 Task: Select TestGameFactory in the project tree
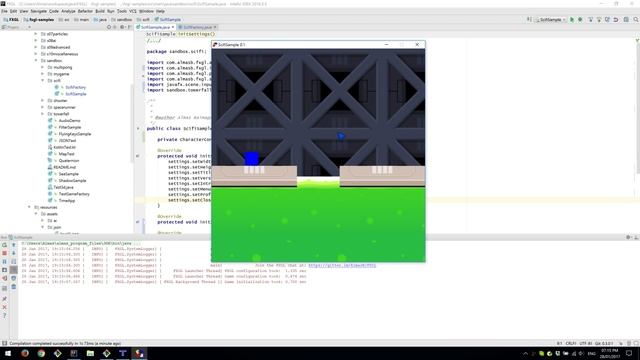click(x=74, y=194)
